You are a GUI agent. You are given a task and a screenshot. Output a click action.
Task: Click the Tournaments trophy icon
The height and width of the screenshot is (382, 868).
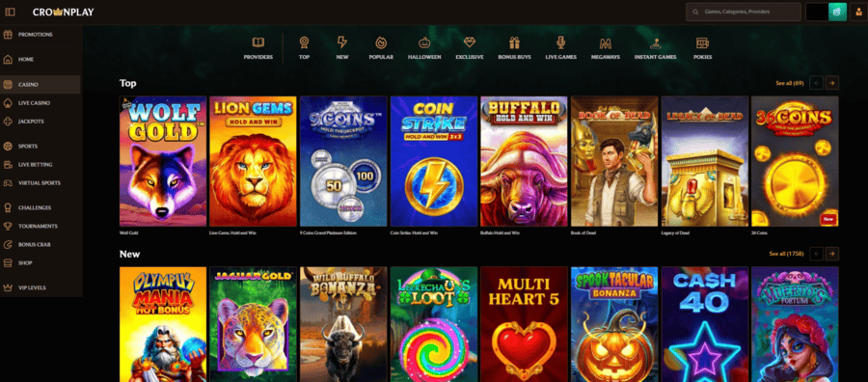coord(8,226)
